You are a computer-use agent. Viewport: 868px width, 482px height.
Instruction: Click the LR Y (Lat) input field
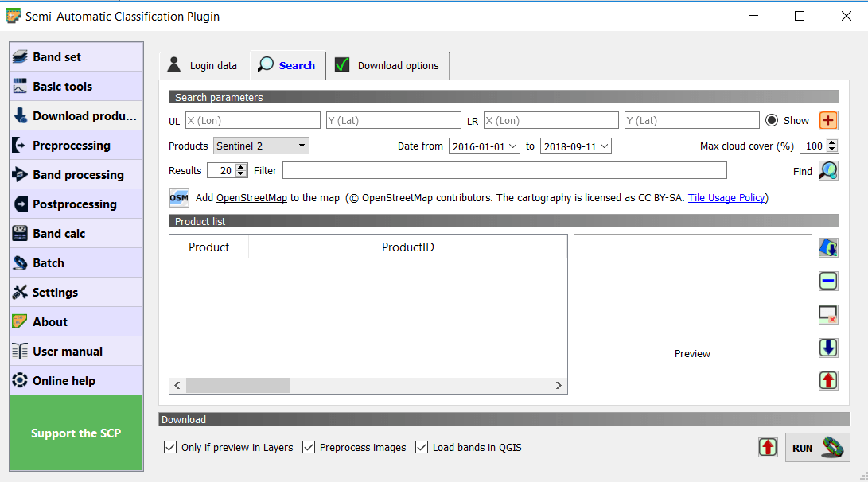pyautogui.click(x=692, y=120)
